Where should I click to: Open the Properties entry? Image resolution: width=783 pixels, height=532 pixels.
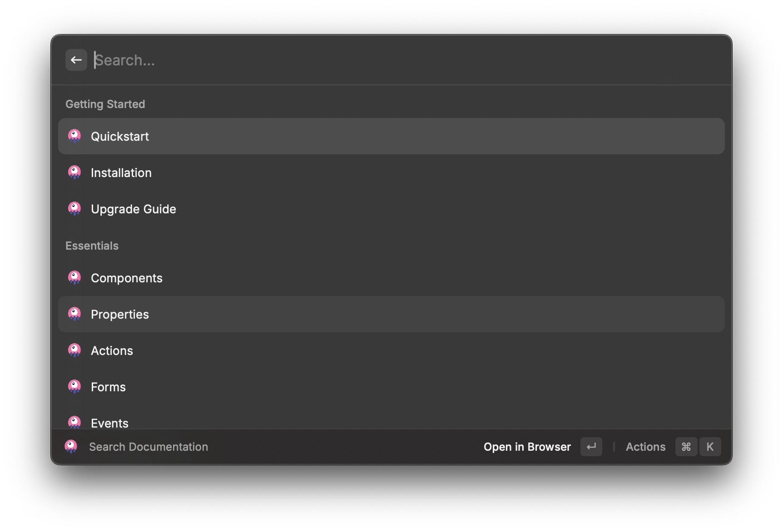tap(391, 314)
